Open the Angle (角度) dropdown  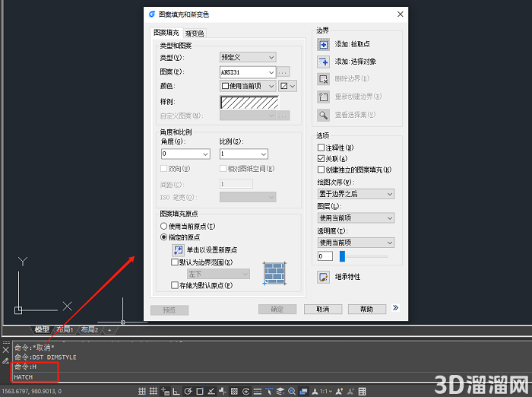coord(185,154)
